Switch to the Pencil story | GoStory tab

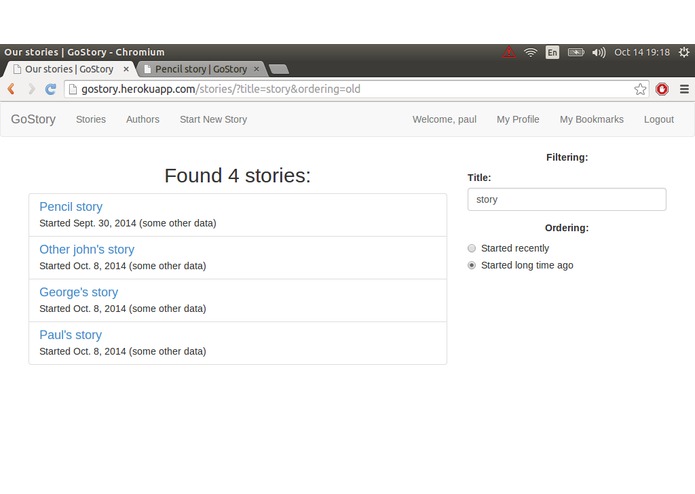tap(201, 69)
